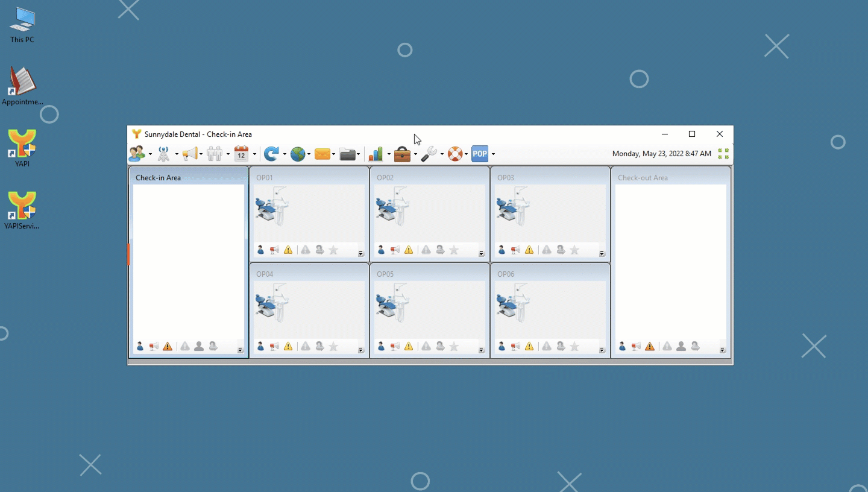Maximize the Sunnydale Dental window
Viewport: 868px width, 492px height.
[x=692, y=134]
